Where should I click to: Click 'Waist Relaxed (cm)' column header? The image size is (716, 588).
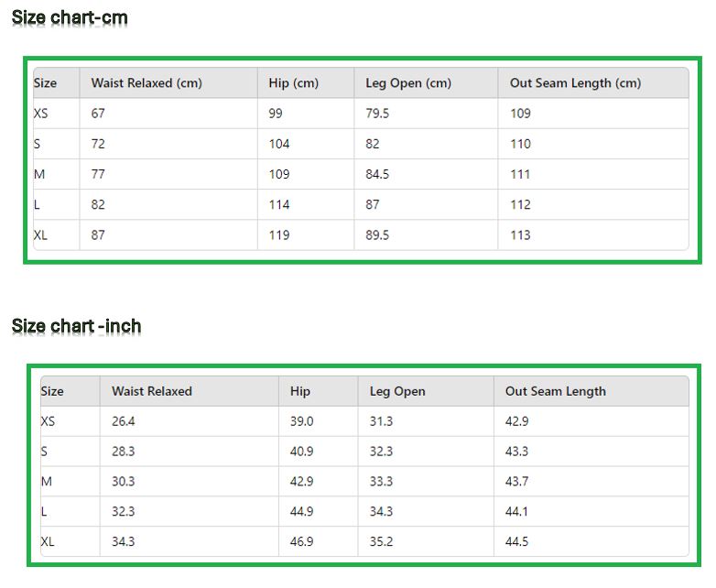point(146,83)
